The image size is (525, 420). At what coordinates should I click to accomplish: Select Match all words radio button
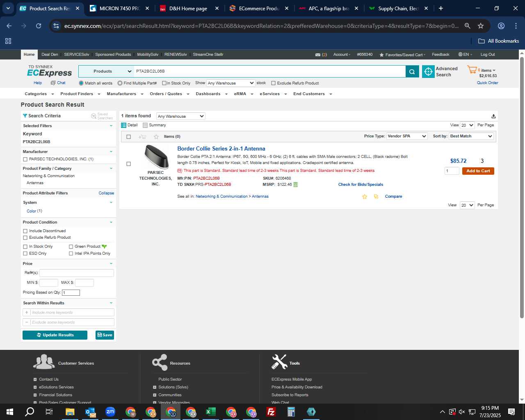coord(81,83)
